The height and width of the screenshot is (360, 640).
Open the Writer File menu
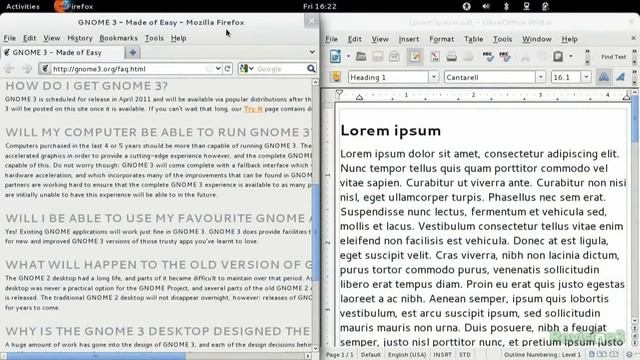tap(331, 39)
